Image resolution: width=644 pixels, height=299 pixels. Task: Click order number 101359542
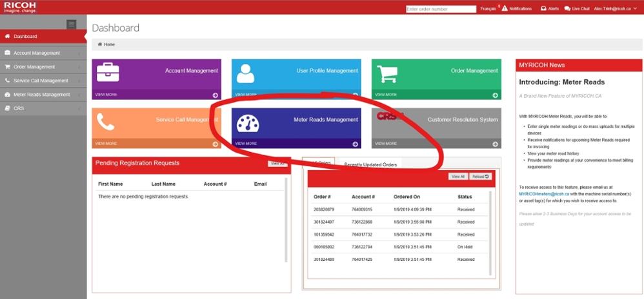(324, 235)
